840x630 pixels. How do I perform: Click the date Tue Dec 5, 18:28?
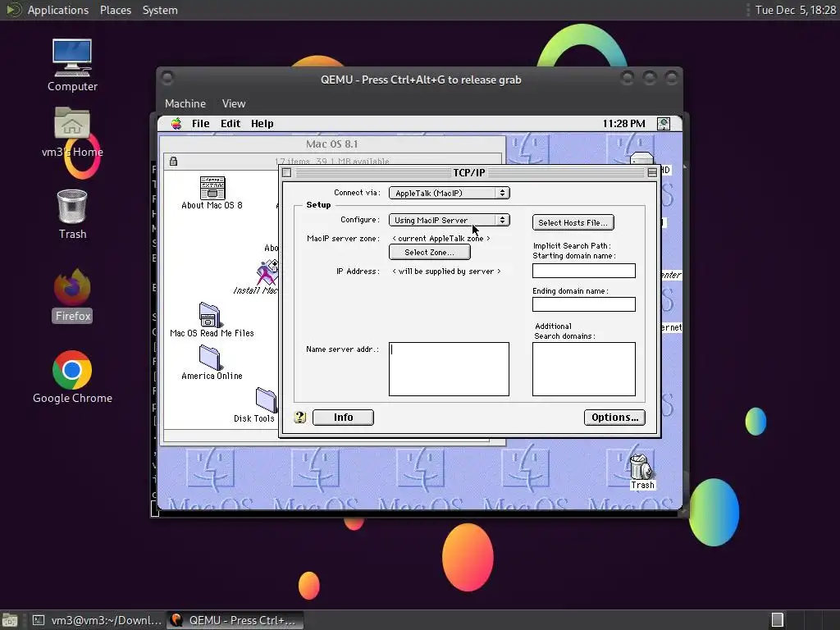[796, 10]
